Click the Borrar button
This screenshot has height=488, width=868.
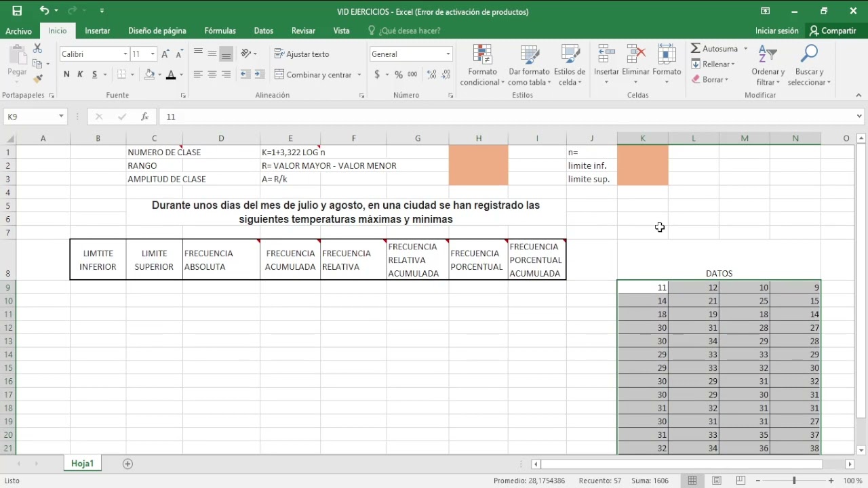tap(710, 79)
